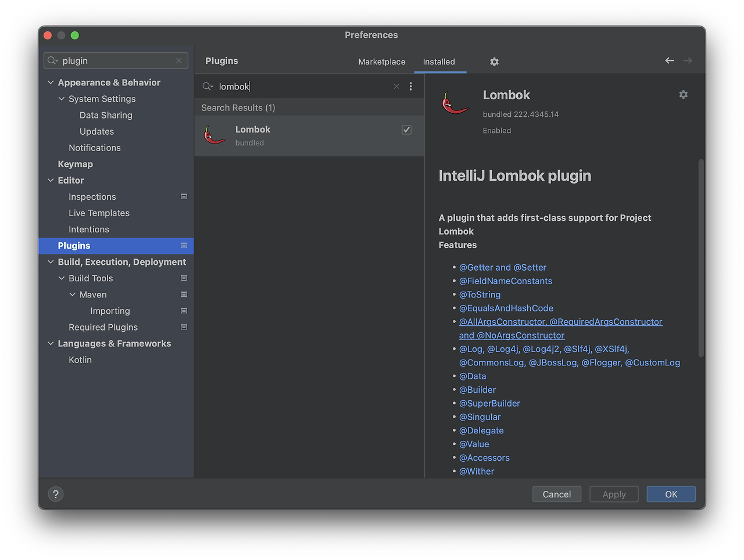Switch to the Installed tab

(x=439, y=62)
